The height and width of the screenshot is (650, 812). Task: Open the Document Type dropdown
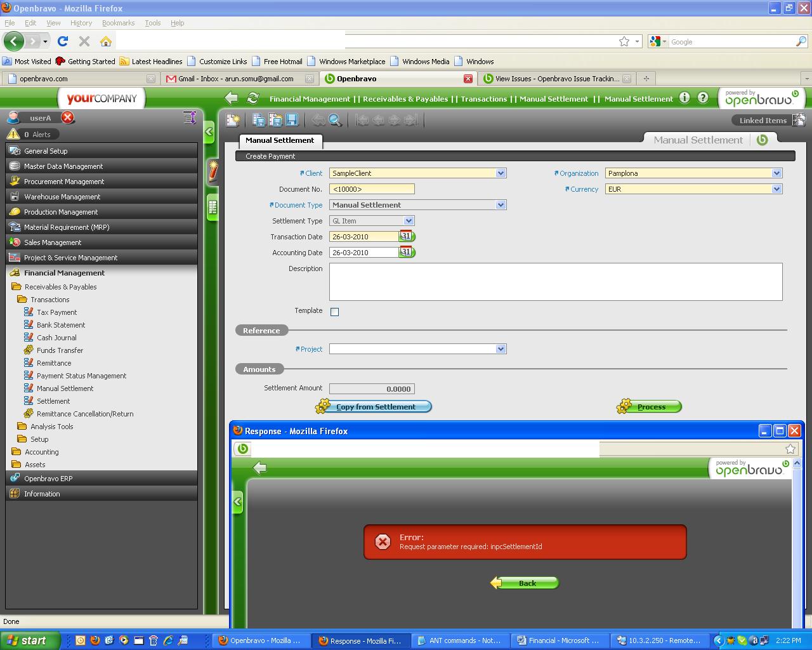click(x=501, y=204)
